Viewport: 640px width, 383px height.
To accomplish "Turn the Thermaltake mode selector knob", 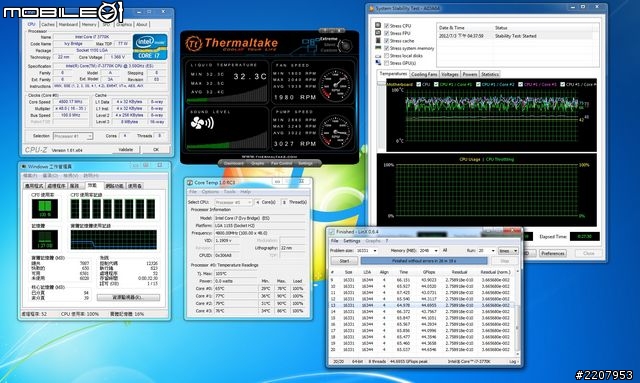I will (x=346, y=45).
